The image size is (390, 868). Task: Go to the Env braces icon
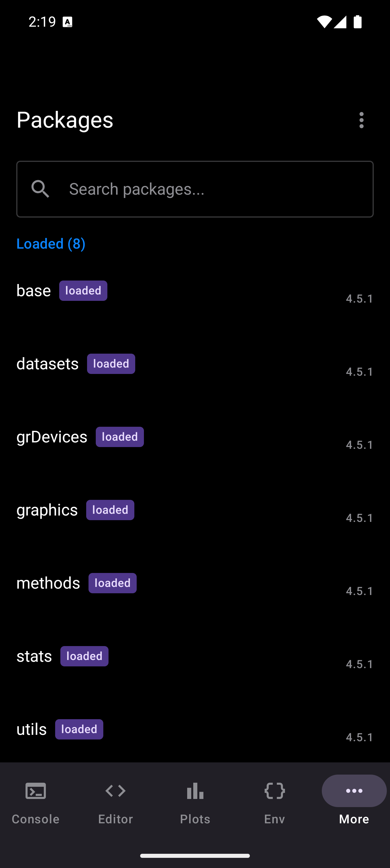[x=275, y=791]
